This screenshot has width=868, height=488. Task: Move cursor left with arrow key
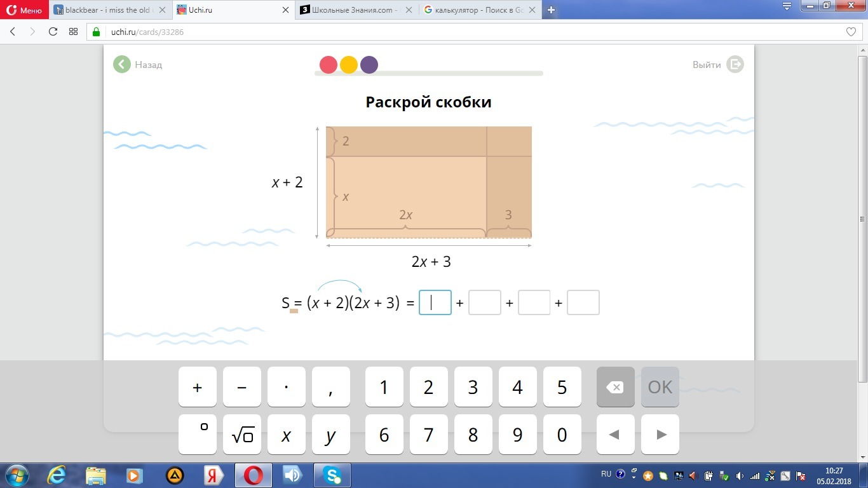coord(615,435)
